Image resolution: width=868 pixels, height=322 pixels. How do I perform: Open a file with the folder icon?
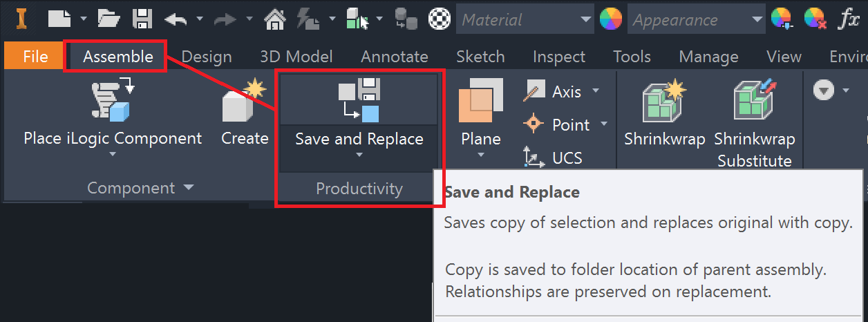109,19
